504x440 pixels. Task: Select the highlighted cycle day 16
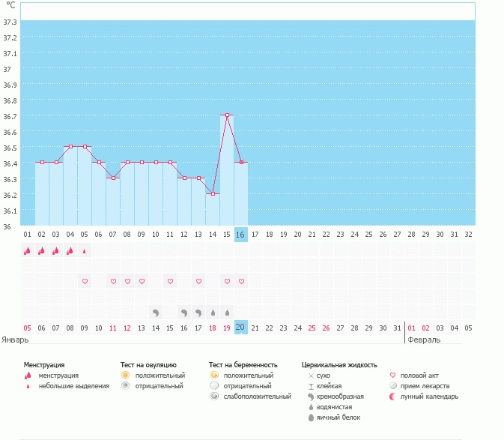[240, 235]
